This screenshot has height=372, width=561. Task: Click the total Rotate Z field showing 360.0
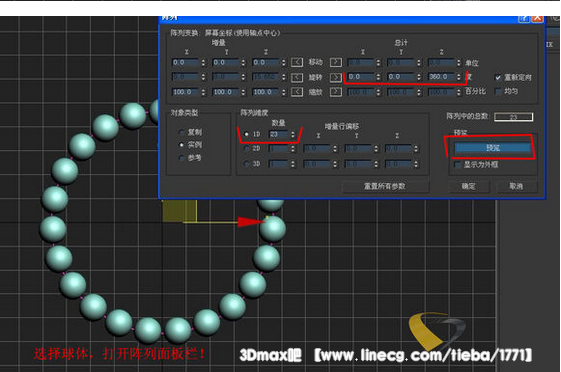pyautogui.click(x=441, y=77)
